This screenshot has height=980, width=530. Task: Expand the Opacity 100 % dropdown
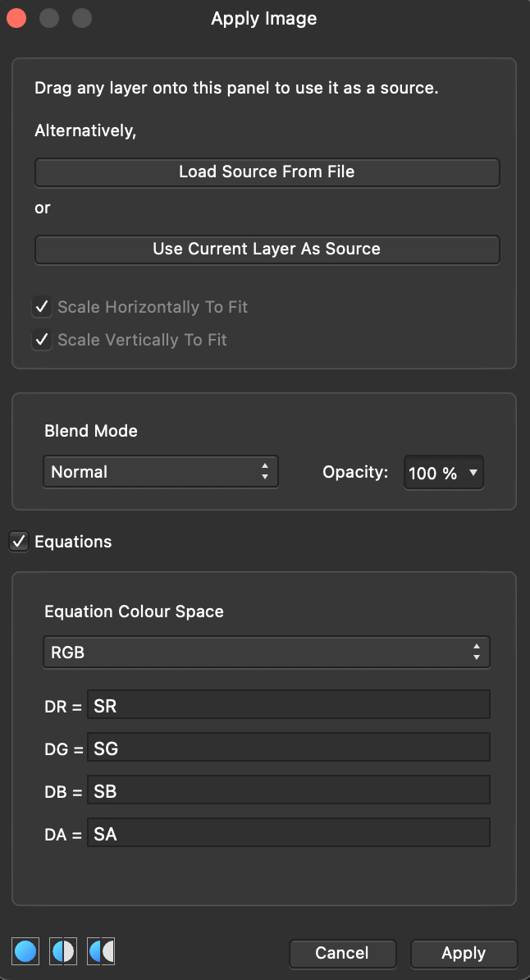click(x=444, y=473)
